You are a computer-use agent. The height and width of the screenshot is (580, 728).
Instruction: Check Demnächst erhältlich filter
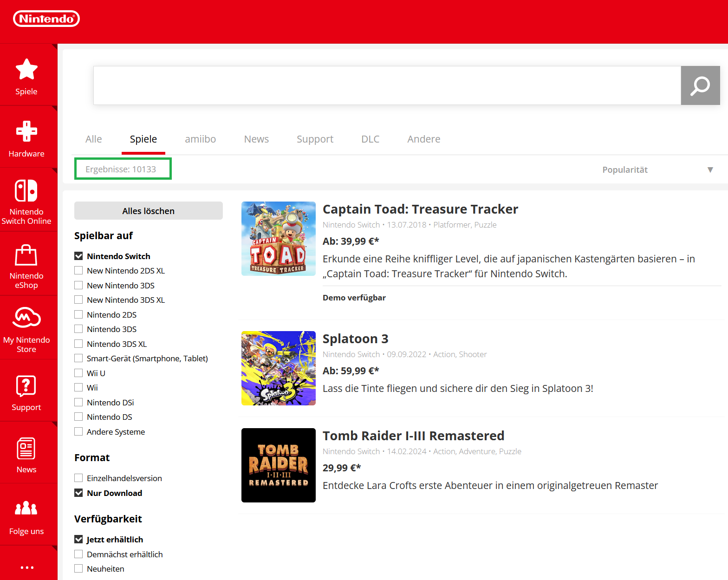point(78,554)
